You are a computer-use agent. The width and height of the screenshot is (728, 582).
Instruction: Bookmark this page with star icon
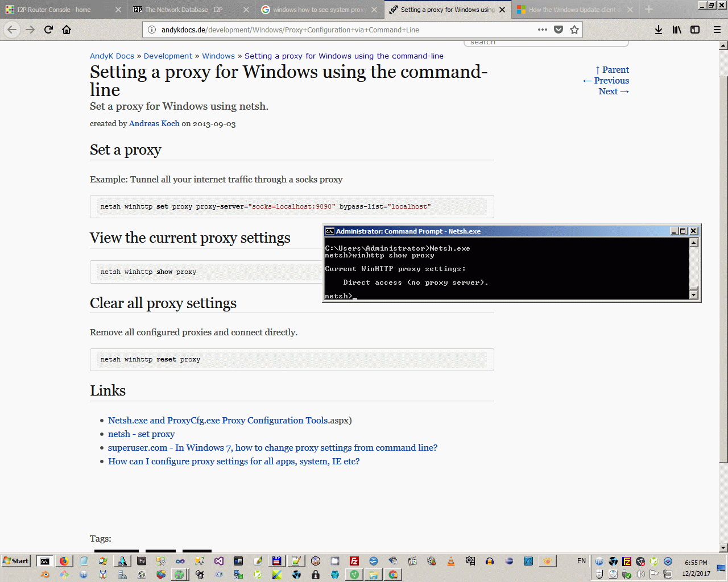pyautogui.click(x=574, y=30)
